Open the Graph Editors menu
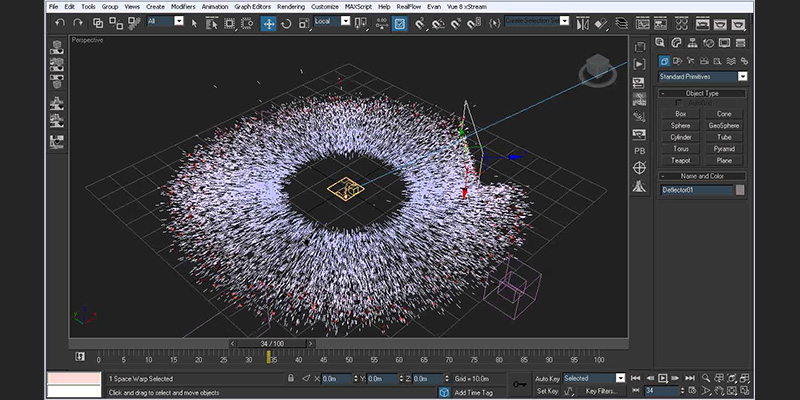Viewport: 800px width, 400px height. [x=253, y=7]
